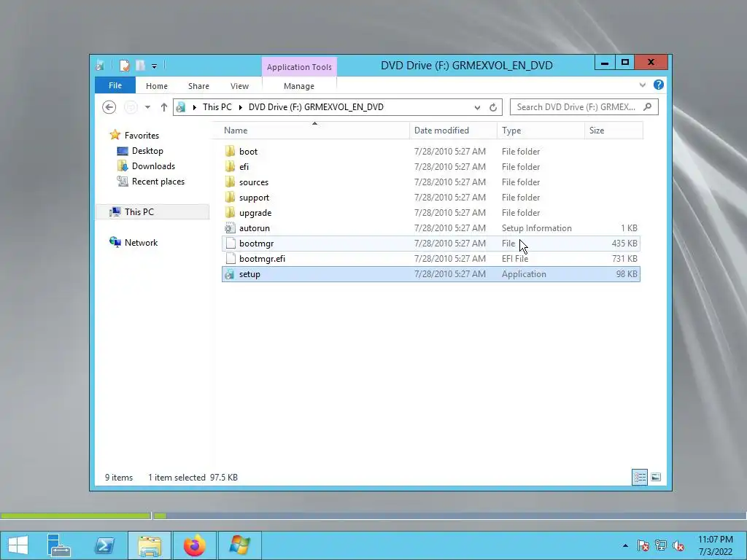747x560 pixels.
Task: Select the Favorites group in navigation pane
Action: pyautogui.click(x=142, y=136)
